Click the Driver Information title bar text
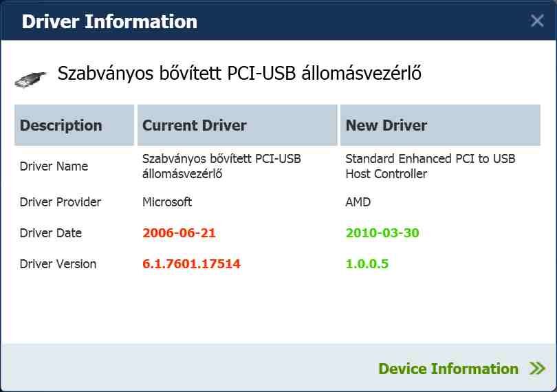 coord(109,21)
